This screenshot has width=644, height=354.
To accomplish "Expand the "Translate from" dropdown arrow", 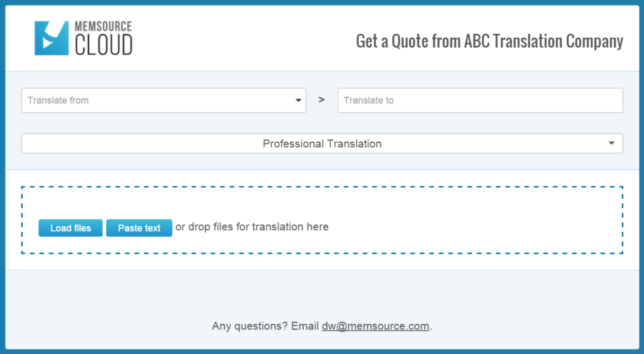I will pyautogui.click(x=298, y=101).
